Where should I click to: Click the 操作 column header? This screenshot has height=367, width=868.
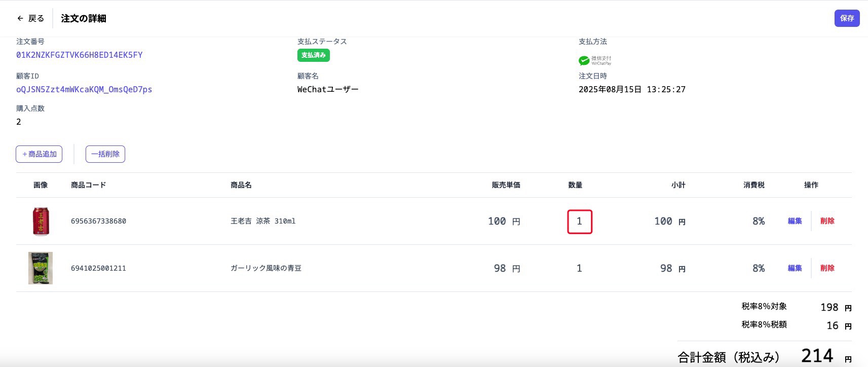[x=811, y=185]
